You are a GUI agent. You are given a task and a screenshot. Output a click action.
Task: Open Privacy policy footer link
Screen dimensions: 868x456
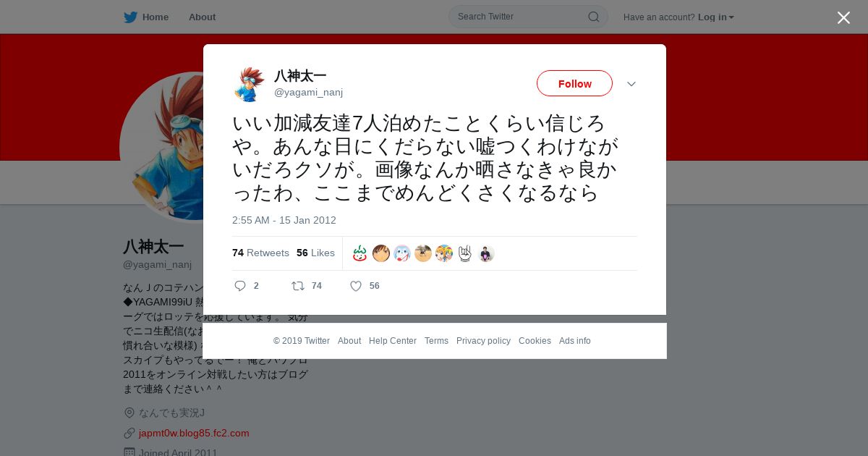pyautogui.click(x=483, y=341)
